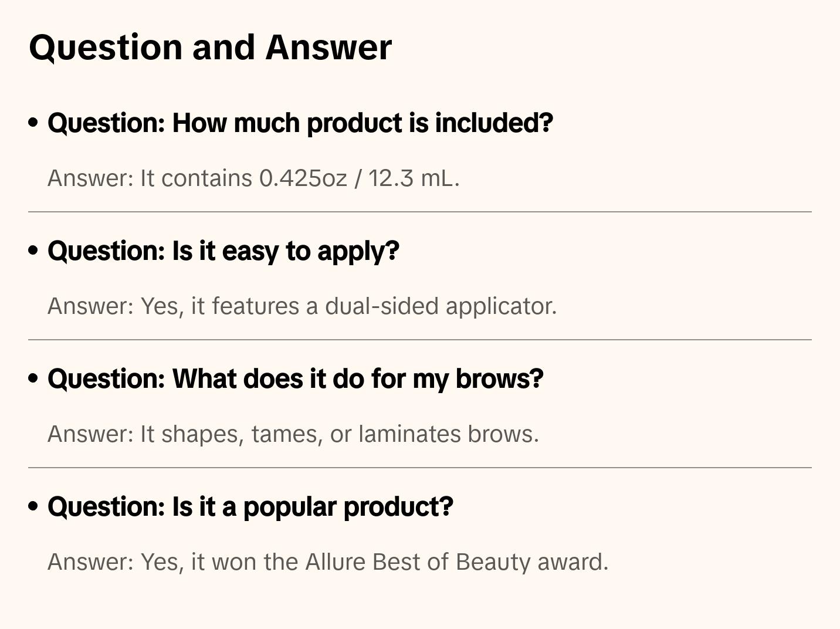Click the bullet before 'How much product is included?'
840x629 pixels.
coord(33,123)
